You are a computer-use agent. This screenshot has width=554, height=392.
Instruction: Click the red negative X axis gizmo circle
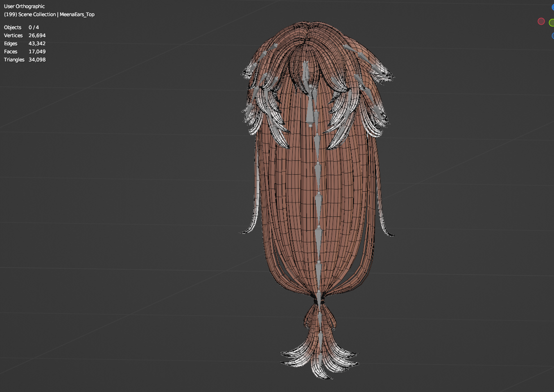coord(541,22)
